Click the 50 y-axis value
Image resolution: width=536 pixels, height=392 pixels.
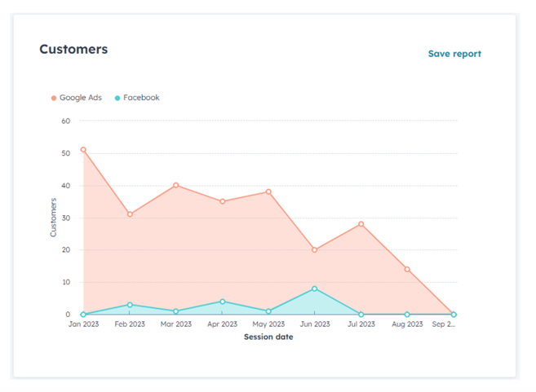(66, 153)
